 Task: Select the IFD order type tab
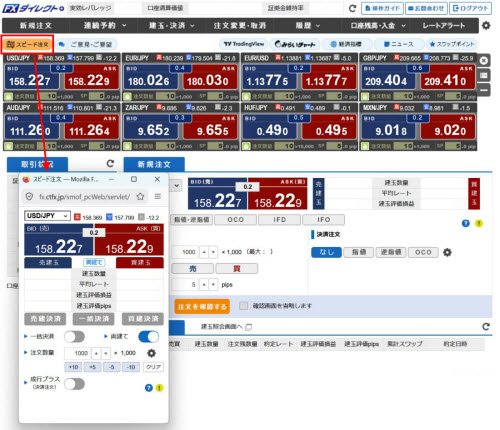(279, 220)
